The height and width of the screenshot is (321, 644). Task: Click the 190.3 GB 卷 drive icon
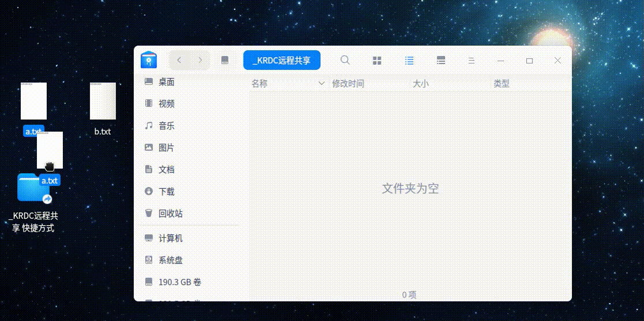[149, 282]
